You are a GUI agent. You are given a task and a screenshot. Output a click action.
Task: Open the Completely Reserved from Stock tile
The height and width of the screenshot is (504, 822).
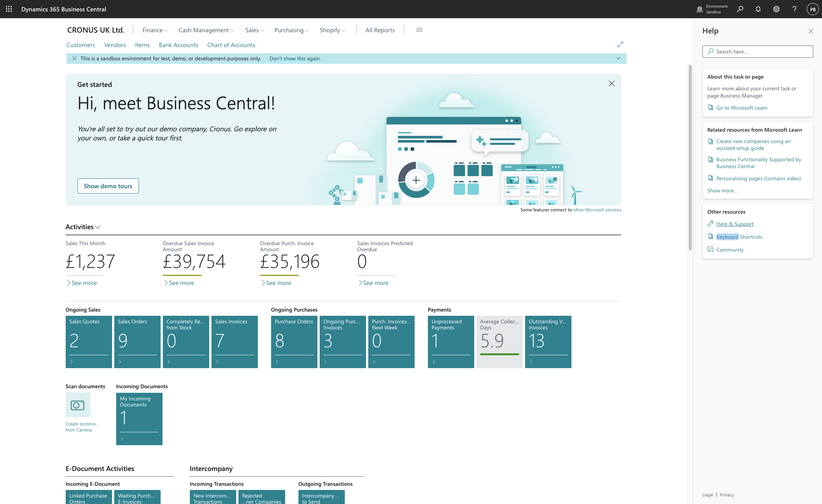click(186, 342)
